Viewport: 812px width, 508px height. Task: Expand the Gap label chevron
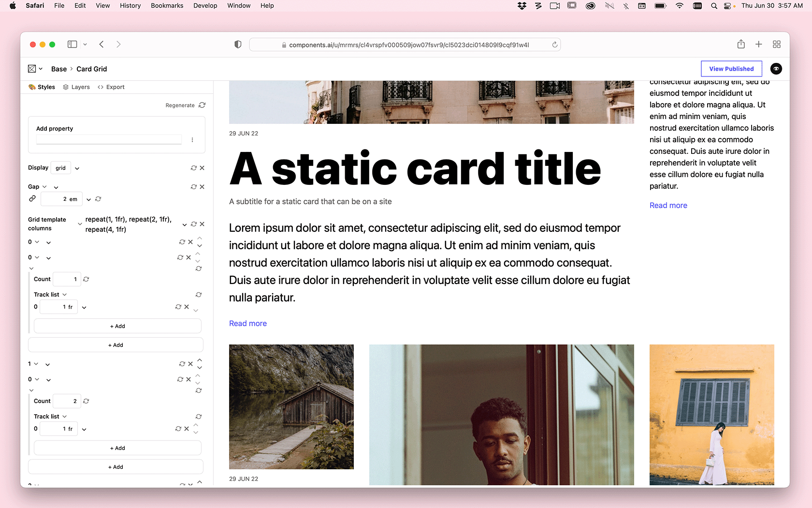(44, 187)
